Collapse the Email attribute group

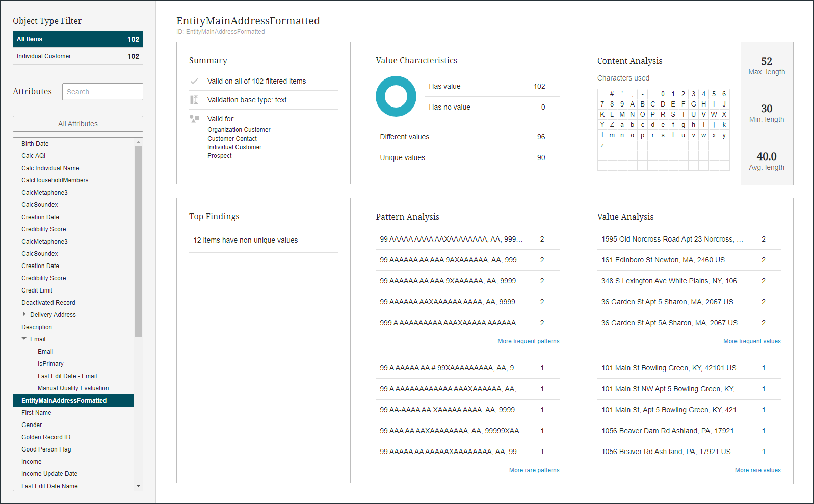24,339
